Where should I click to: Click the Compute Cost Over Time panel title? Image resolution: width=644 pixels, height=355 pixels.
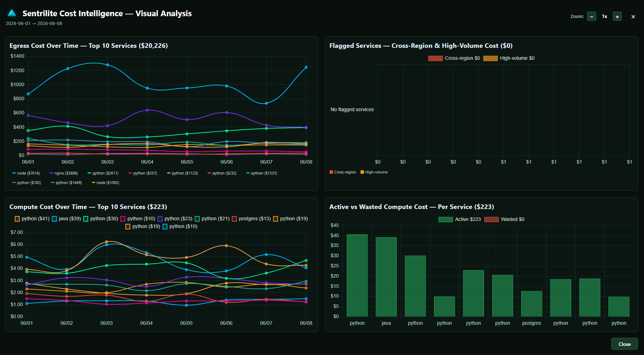pos(88,207)
